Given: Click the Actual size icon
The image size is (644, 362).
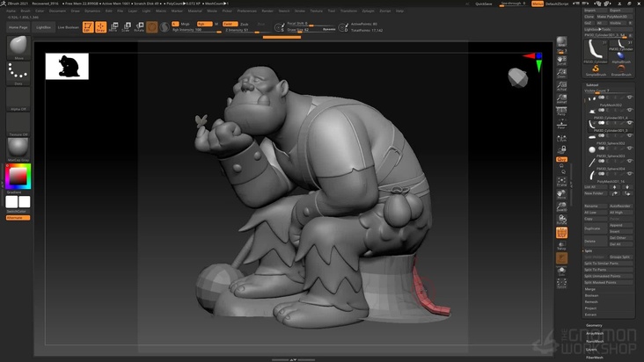Looking at the screenshot, I should coord(561,86).
